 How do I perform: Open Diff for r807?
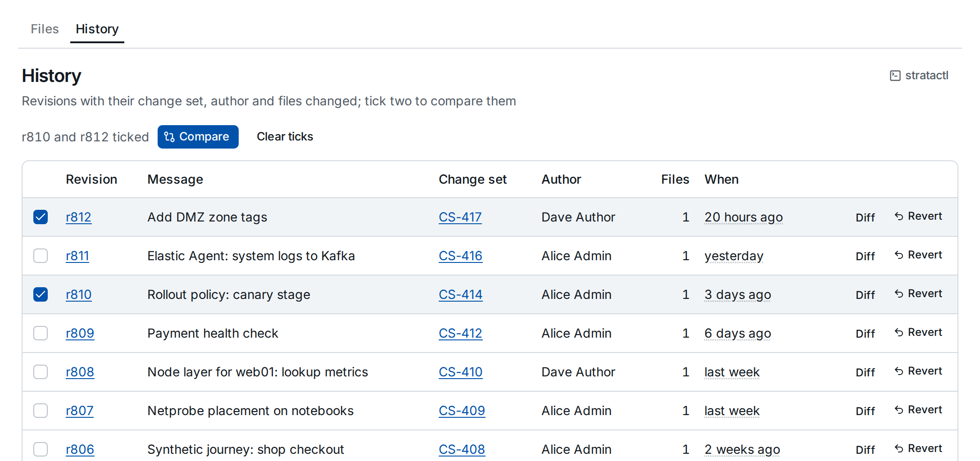click(x=865, y=411)
